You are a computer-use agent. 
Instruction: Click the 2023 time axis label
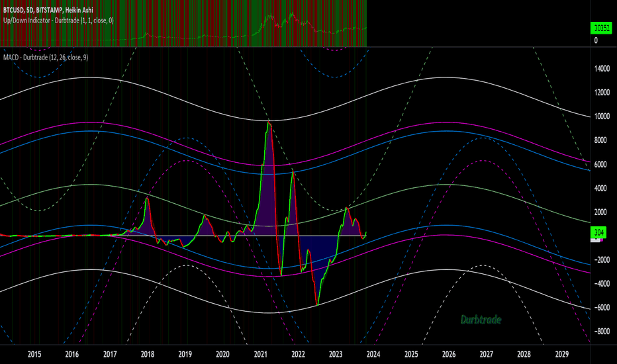click(x=336, y=354)
